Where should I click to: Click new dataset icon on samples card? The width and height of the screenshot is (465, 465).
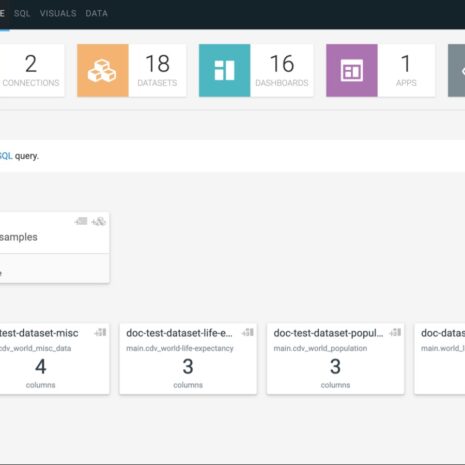tap(99, 221)
